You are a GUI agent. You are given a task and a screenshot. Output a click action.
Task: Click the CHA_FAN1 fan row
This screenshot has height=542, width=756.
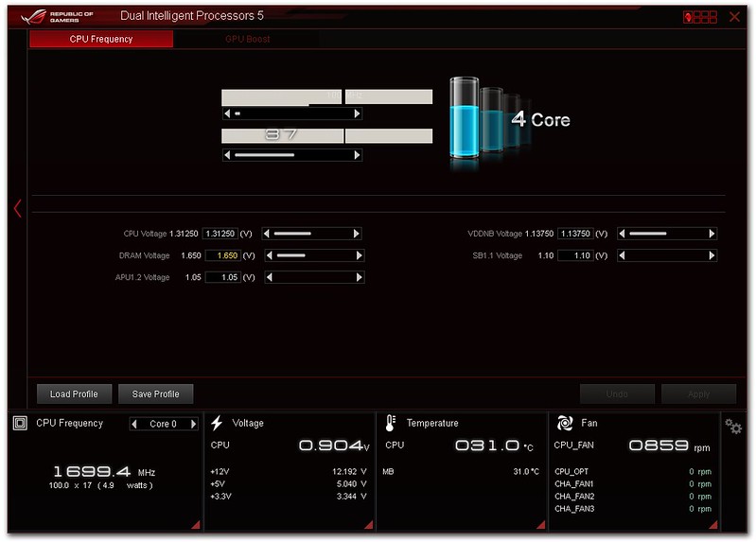pyautogui.click(x=633, y=483)
